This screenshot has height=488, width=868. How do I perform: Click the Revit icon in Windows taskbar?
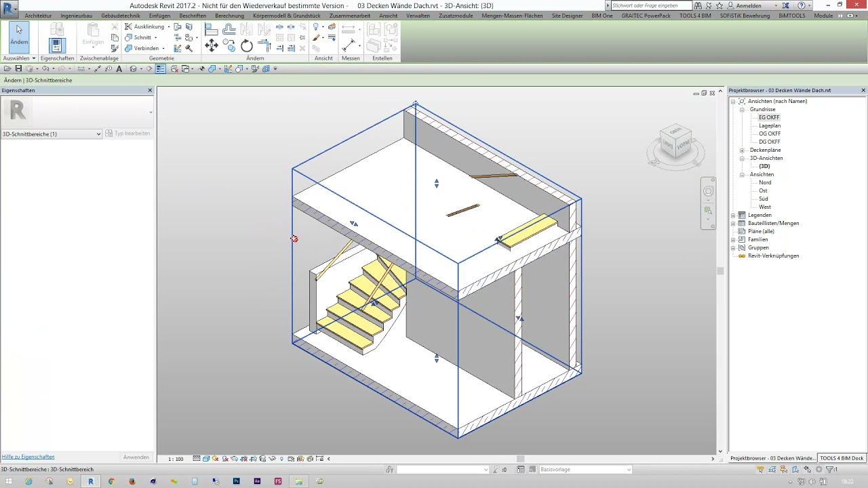coord(90,481)
